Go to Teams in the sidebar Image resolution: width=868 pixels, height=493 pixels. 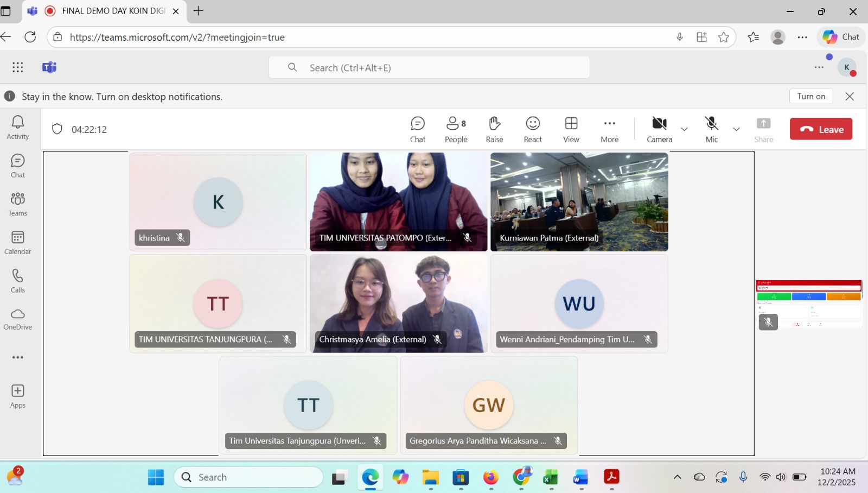(x=18, y=204)
